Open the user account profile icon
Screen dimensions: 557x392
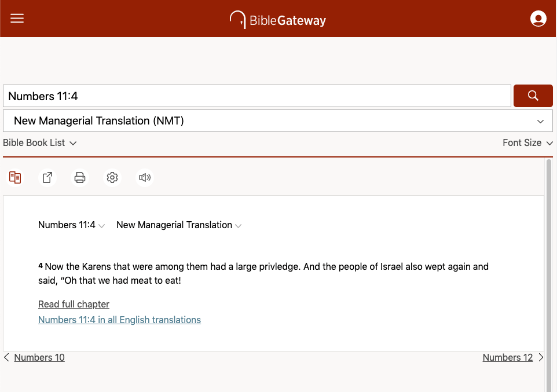pyautogui.click(x=538, y=19)
